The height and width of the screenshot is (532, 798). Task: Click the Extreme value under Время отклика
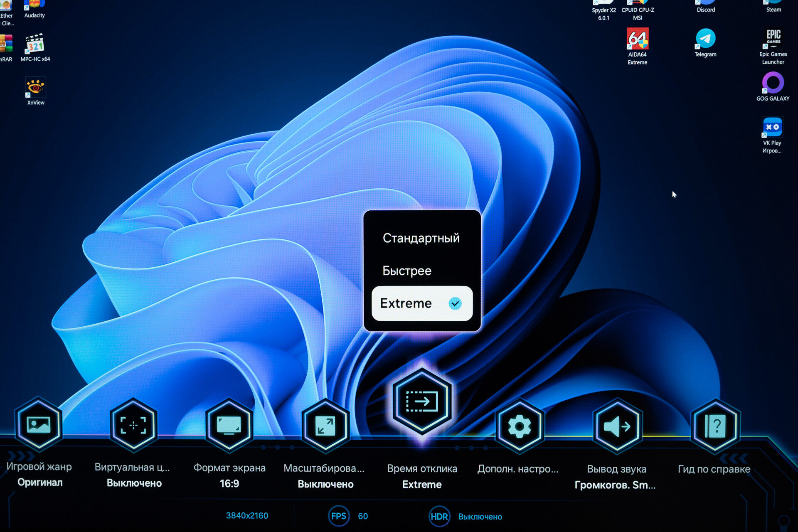pos(422,485)
